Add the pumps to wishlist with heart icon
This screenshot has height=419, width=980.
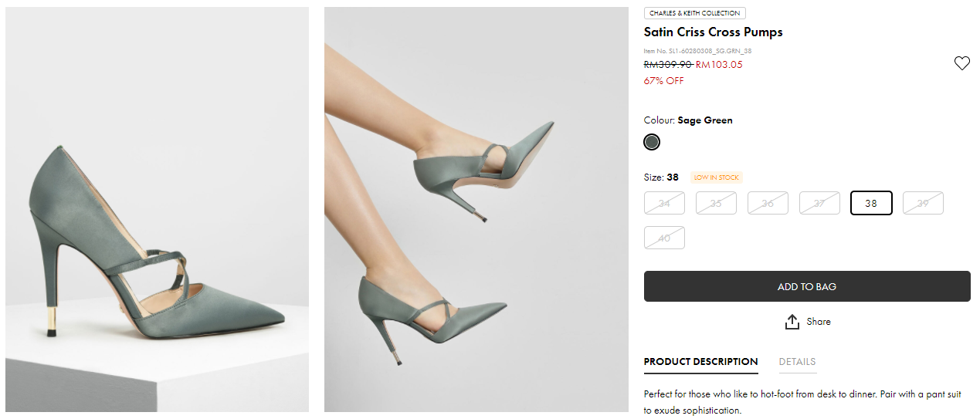pos(961,63)
